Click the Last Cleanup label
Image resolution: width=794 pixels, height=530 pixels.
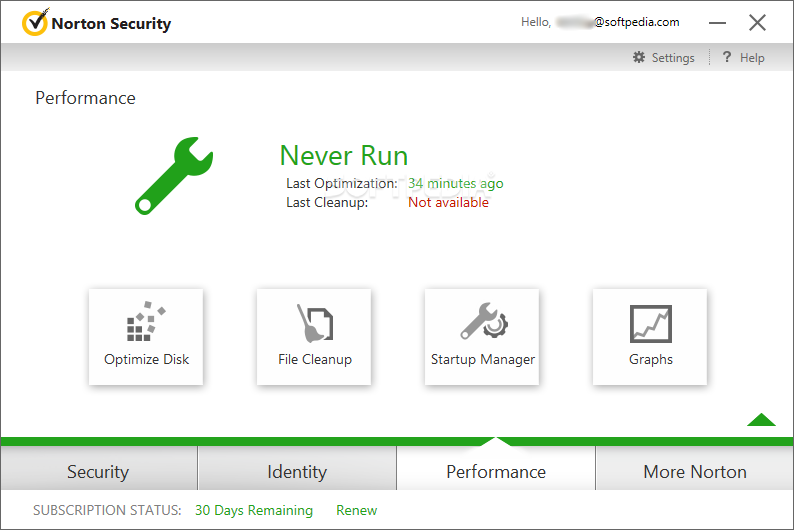tap(327, 202)
